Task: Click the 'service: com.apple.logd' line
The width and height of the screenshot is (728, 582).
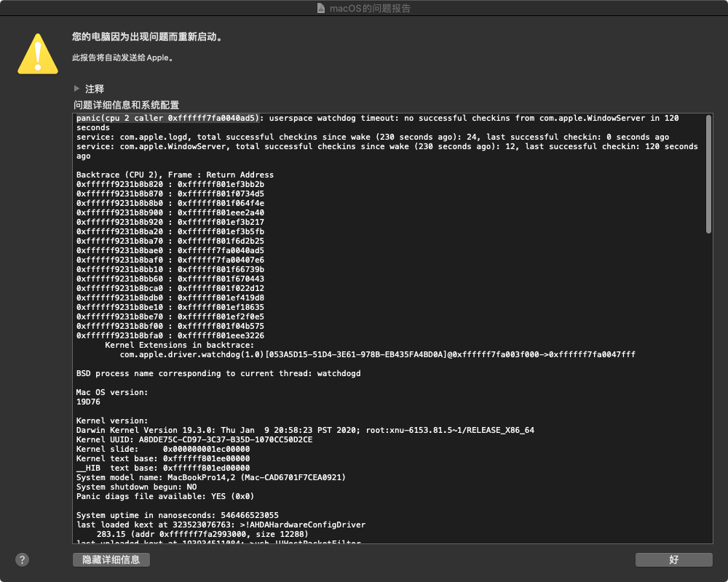Action: [373, 137]
